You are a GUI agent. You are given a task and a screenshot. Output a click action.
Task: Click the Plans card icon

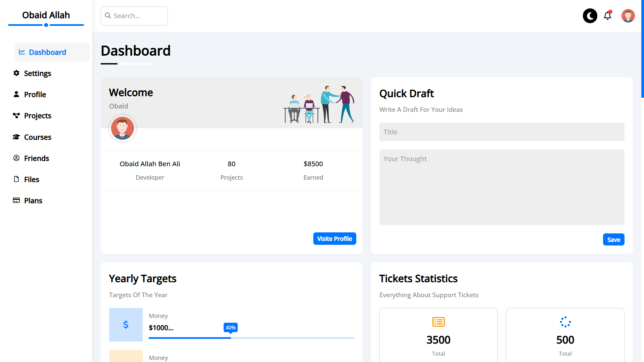point(16,200)
